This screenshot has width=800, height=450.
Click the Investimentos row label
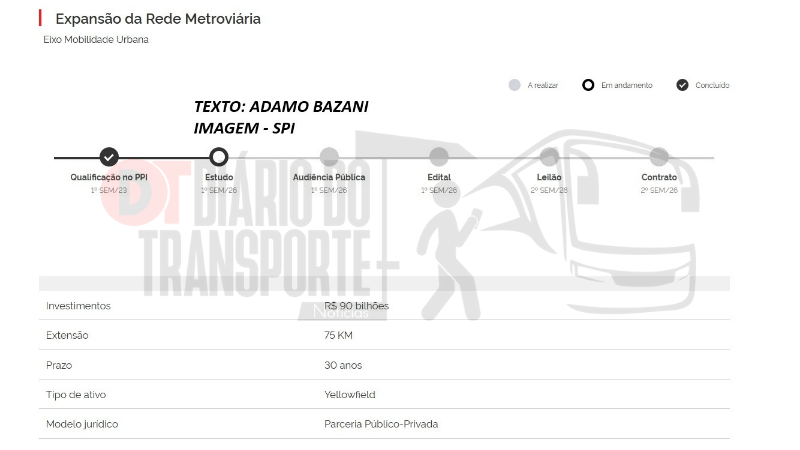78,306
